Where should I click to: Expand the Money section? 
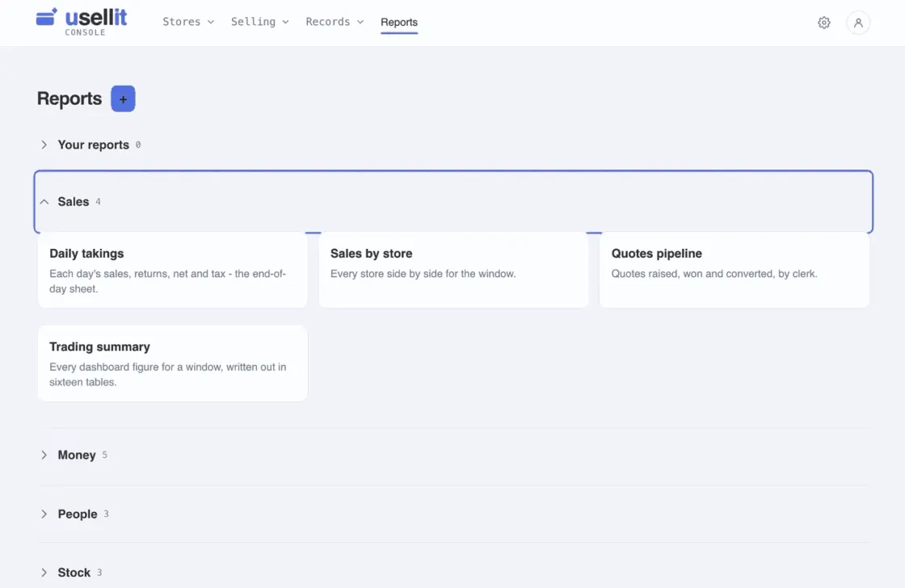(x=453, y=456)
